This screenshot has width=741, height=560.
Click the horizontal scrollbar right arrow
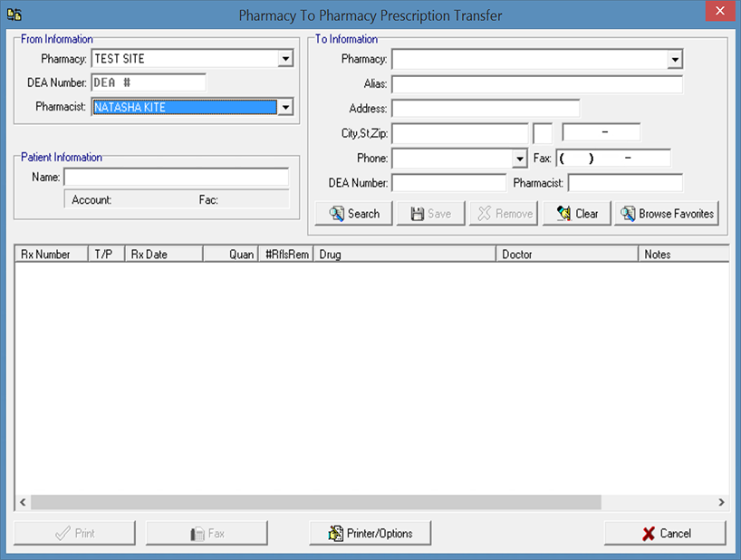click(x=721, y=502)
